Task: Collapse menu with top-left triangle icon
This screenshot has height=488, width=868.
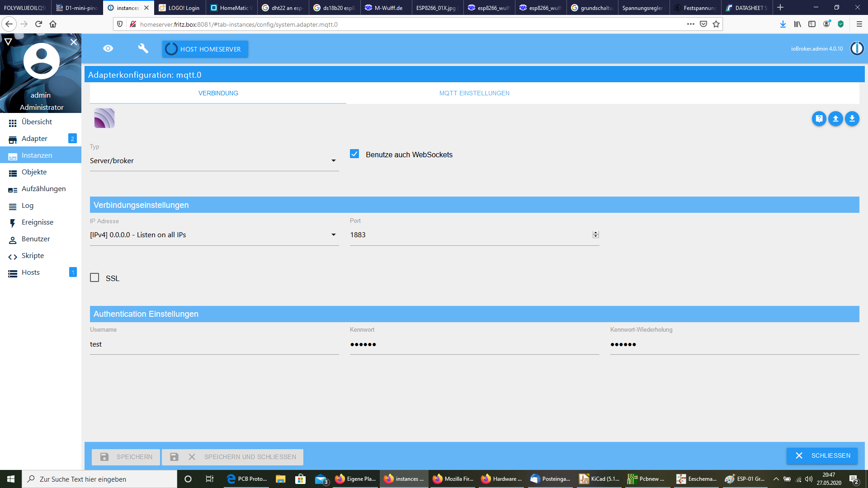Action: click(x=8, y=42)
